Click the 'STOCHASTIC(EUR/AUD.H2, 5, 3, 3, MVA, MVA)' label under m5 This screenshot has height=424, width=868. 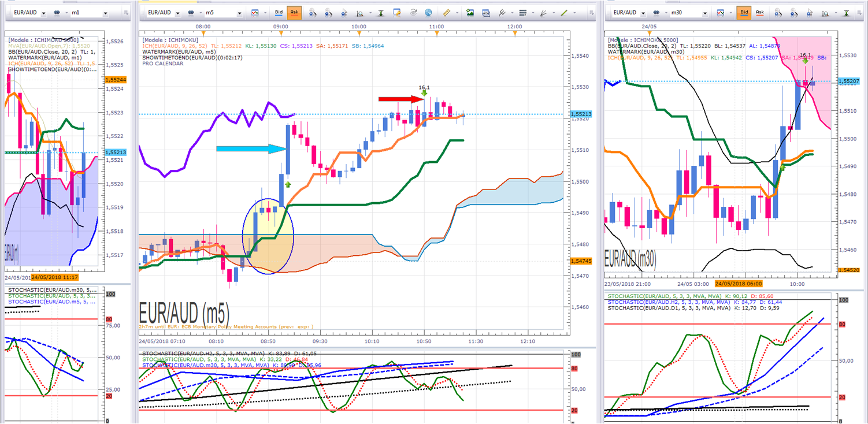203,353
